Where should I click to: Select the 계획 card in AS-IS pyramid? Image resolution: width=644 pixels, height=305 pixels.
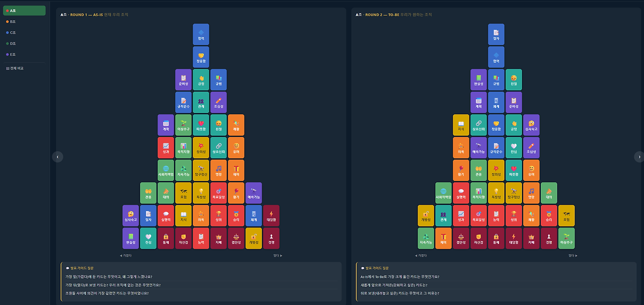pos(166,125)
